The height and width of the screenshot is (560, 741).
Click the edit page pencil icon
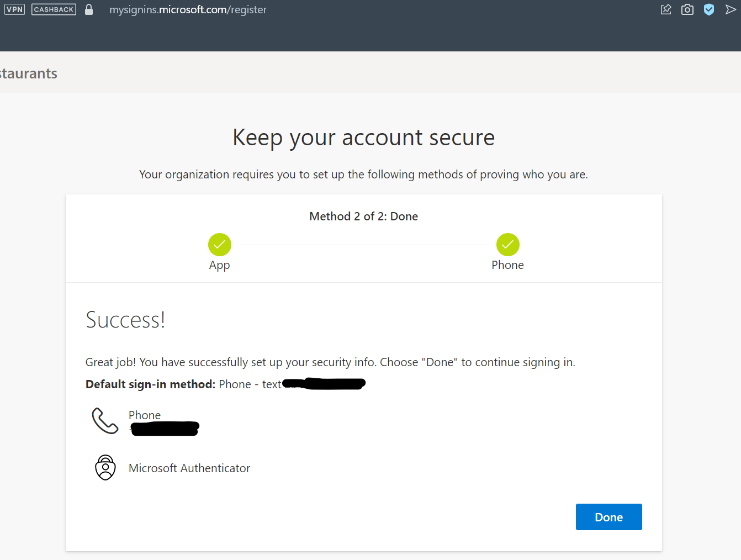[666, 9]
